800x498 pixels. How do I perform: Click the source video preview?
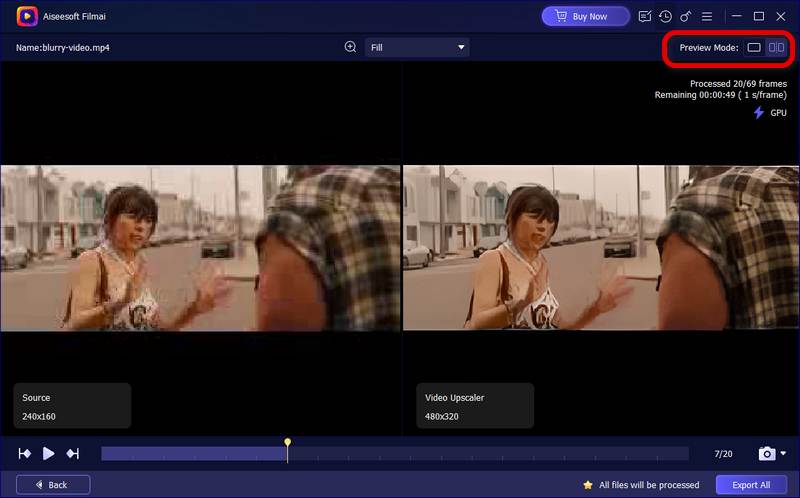click(200, 248)
